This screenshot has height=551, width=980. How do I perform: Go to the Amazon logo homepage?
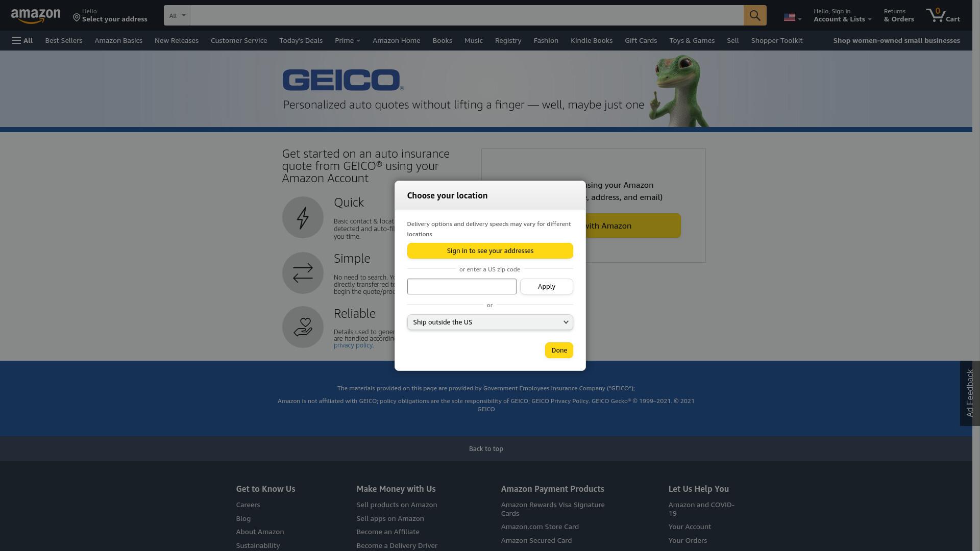click(x=35, y=16)
